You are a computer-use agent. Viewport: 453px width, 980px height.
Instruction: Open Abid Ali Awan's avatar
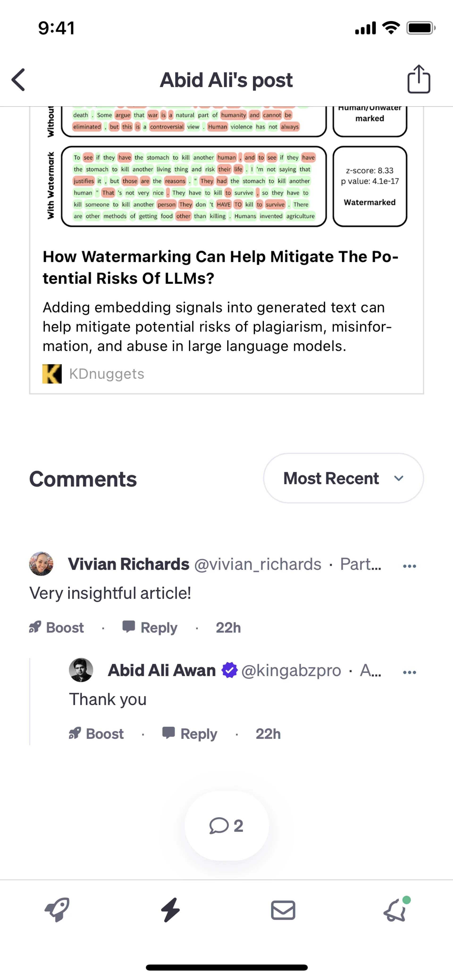(x=81, y=670)
